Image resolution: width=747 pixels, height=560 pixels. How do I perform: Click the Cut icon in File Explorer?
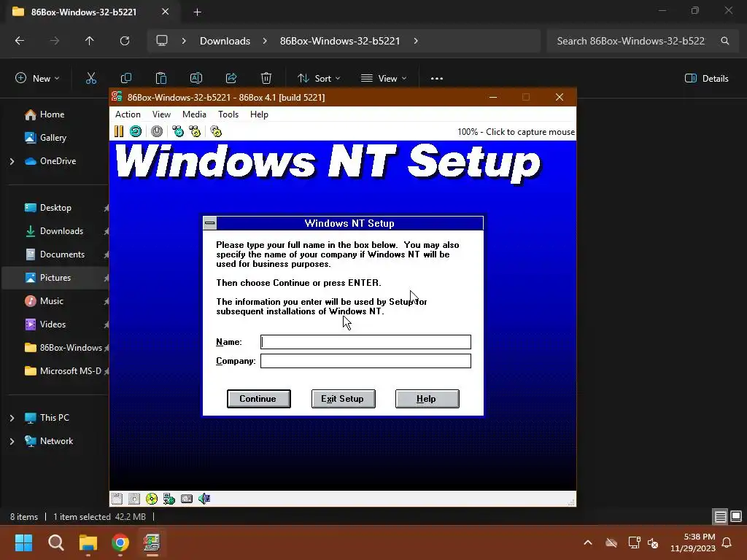91,79
